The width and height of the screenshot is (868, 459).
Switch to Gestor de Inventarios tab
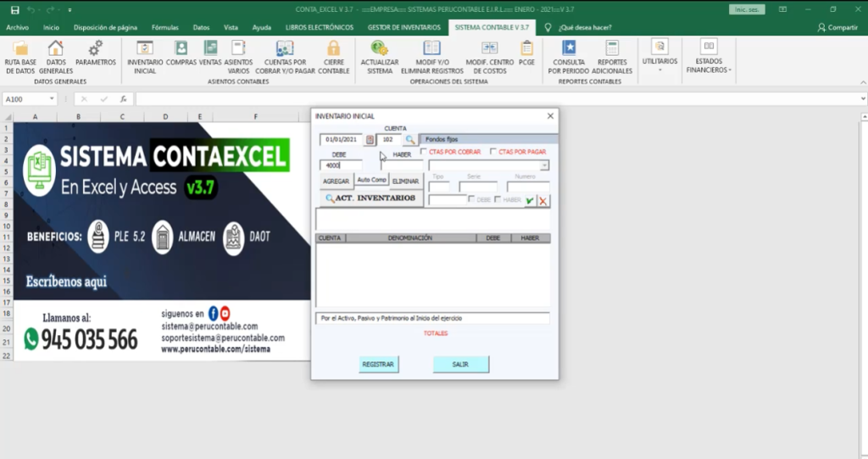(404, 27)
